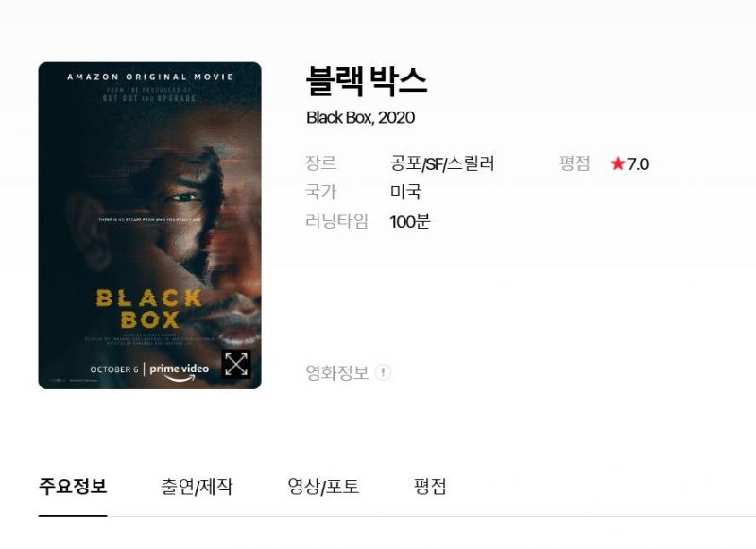Click the 7.0 rating score
756x549 pixels.
coord(639,164)
